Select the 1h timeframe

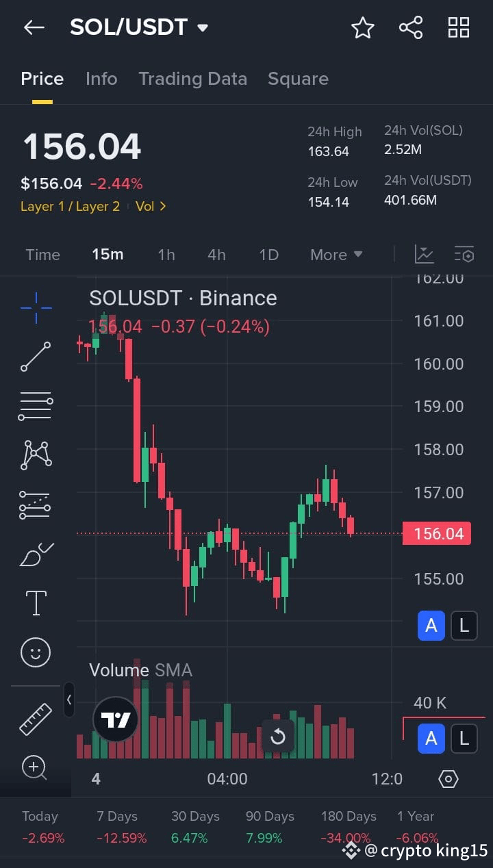tap(166, 254)
